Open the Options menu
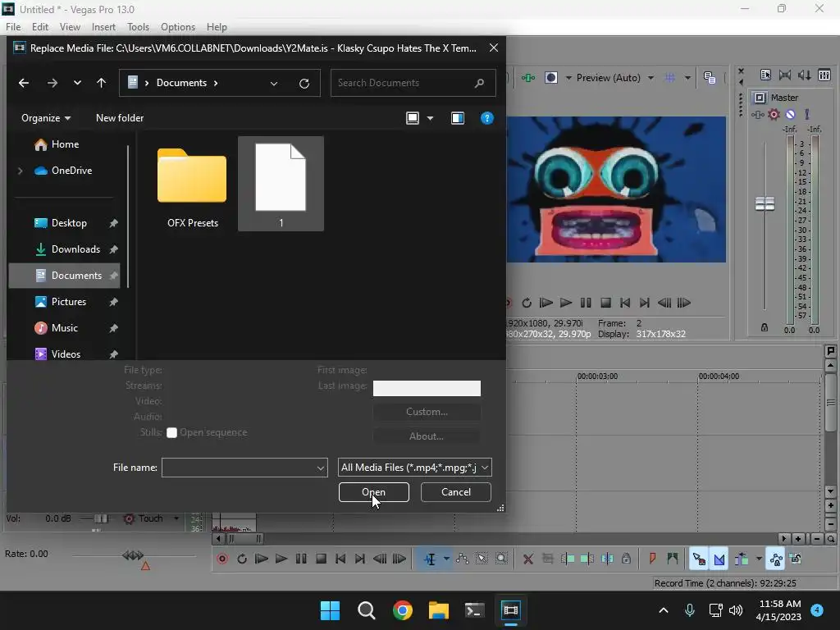 click(178, 27)
